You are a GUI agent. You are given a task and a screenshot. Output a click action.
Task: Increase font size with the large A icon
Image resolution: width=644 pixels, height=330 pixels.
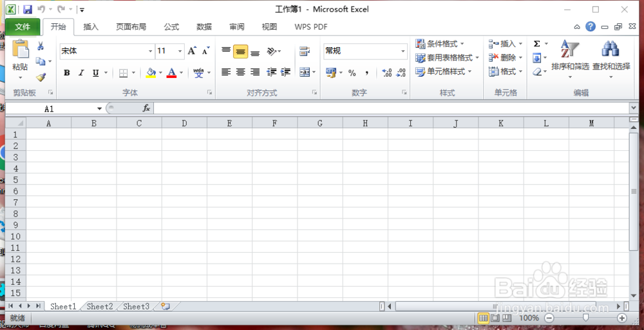192,51
